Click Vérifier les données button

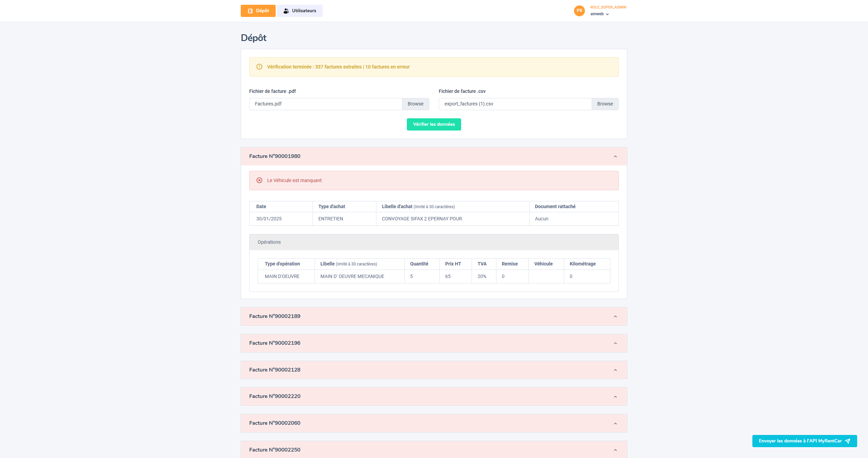pos(434,124)
